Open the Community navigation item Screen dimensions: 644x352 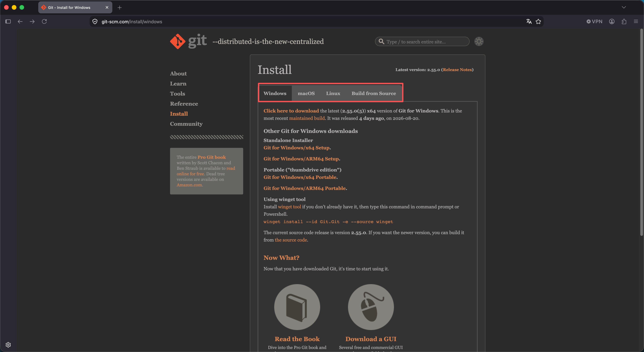point(186,124)
